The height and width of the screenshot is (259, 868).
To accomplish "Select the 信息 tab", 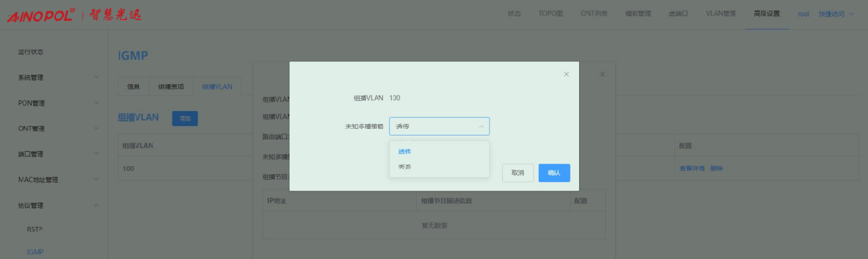I will (133, 87).
